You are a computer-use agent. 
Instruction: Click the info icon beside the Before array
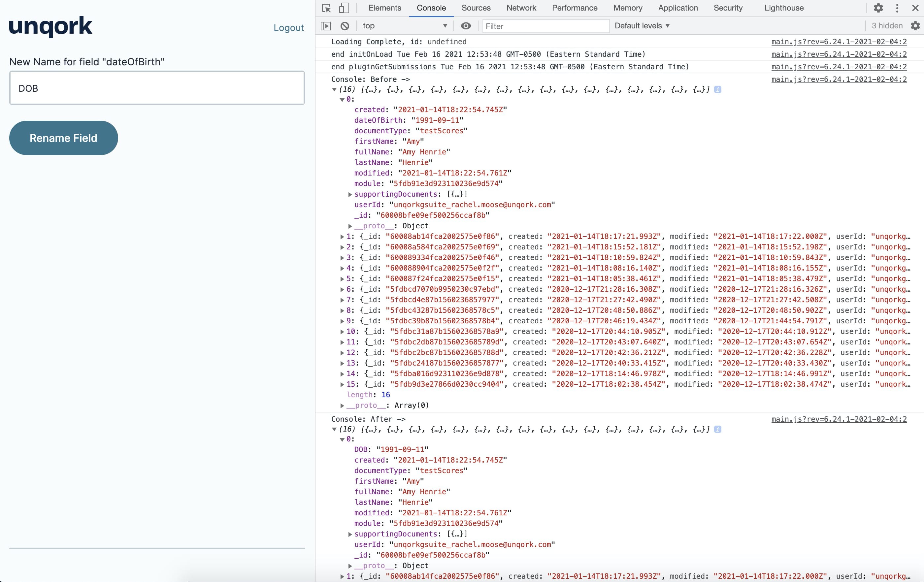coord(717,89)
